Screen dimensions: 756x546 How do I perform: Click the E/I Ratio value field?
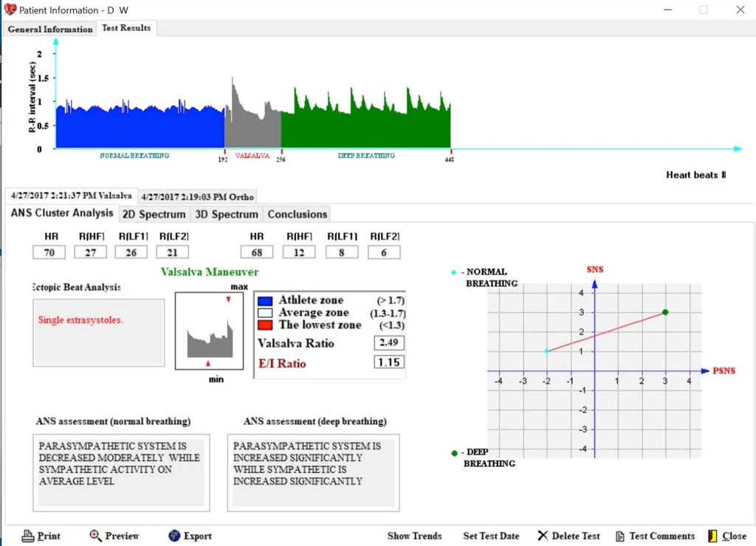pyautogui.click(x=388, y=362)
